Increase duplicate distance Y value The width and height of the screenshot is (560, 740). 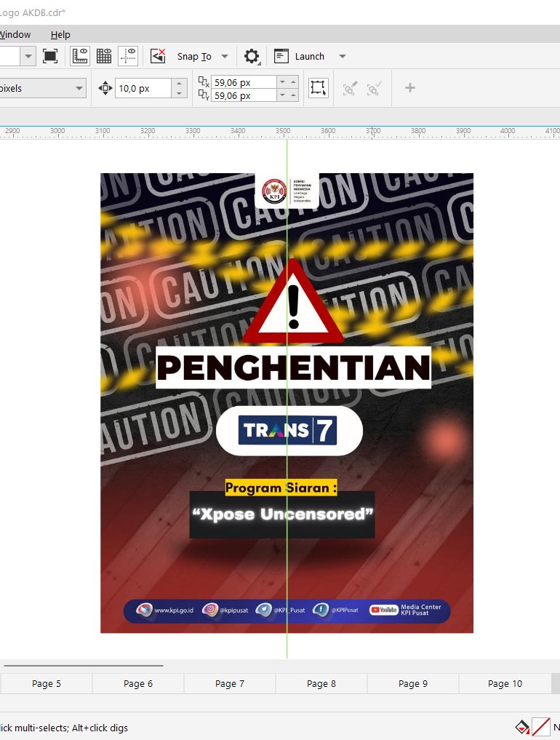coord(293,95)
